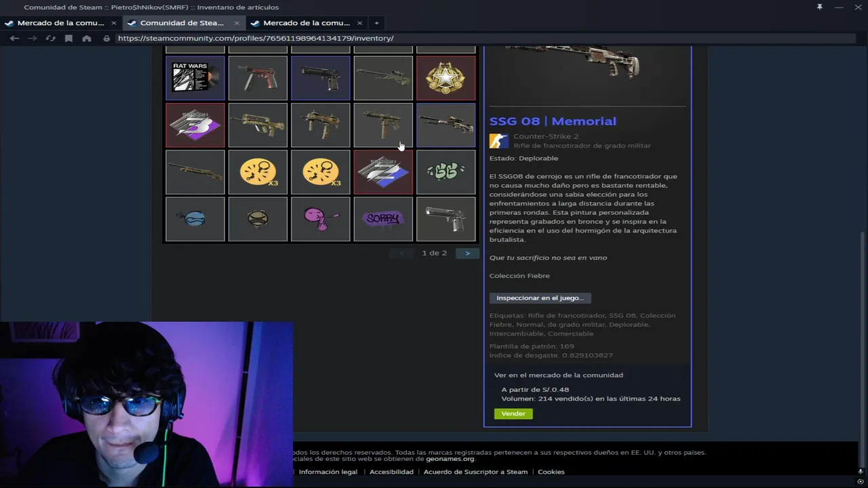Select the RAT WARS music kit item
The image size is (868, 488).
point(195,78)
